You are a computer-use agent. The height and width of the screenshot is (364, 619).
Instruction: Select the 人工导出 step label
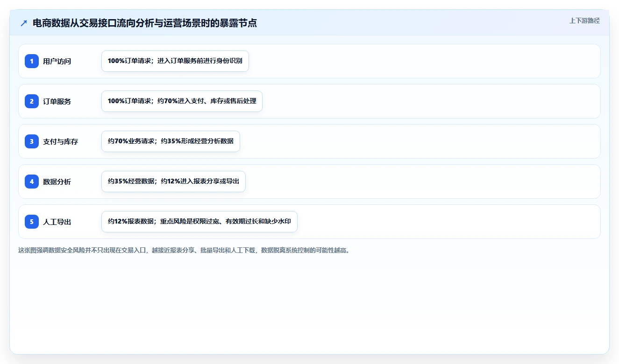pos(57,222)
